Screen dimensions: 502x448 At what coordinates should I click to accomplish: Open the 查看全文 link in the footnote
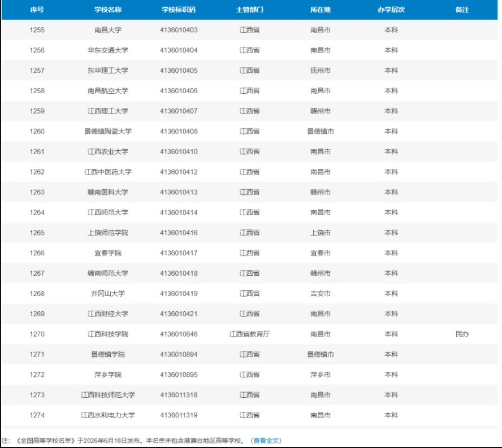266,441
